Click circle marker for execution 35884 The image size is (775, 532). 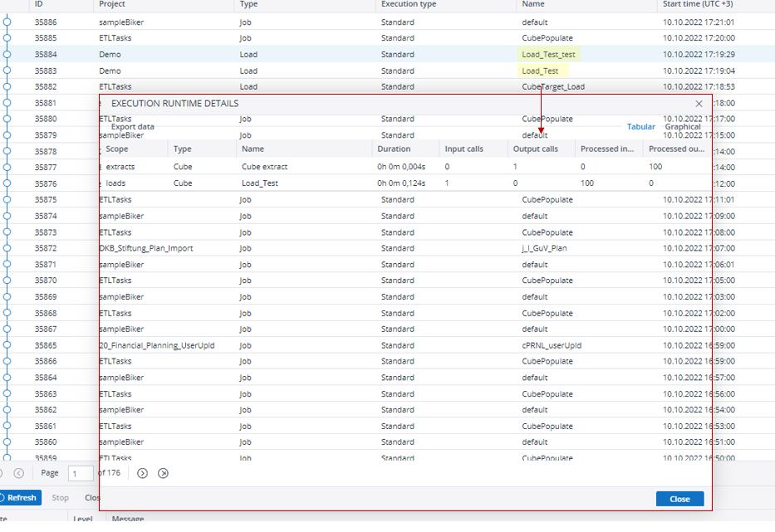point(7,55)
